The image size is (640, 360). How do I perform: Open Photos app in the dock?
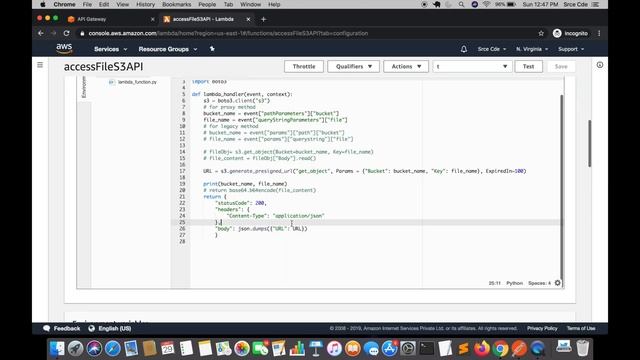(242, 349)
